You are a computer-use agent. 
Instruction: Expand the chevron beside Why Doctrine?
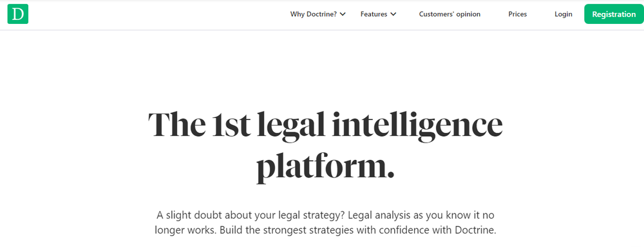click(x=343, y=14)
